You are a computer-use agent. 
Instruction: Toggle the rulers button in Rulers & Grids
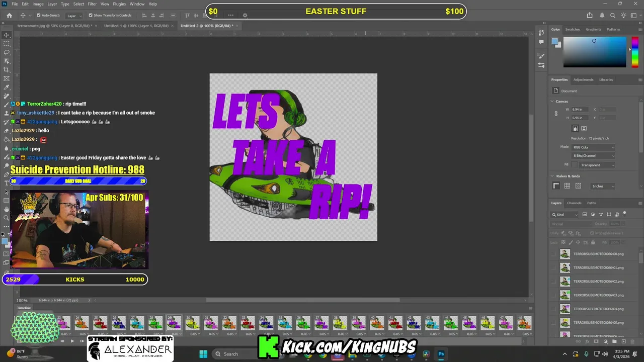(556, 186)
